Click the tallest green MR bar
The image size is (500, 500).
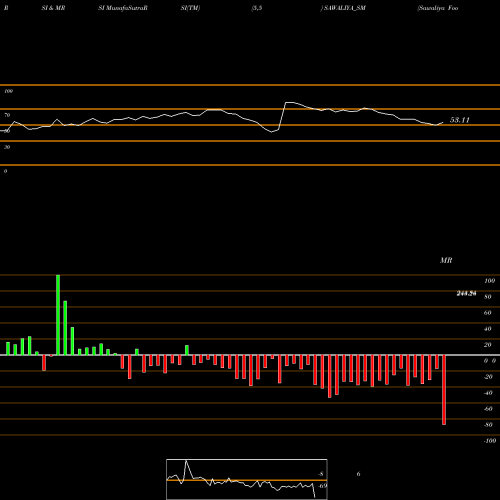point(58,315)
